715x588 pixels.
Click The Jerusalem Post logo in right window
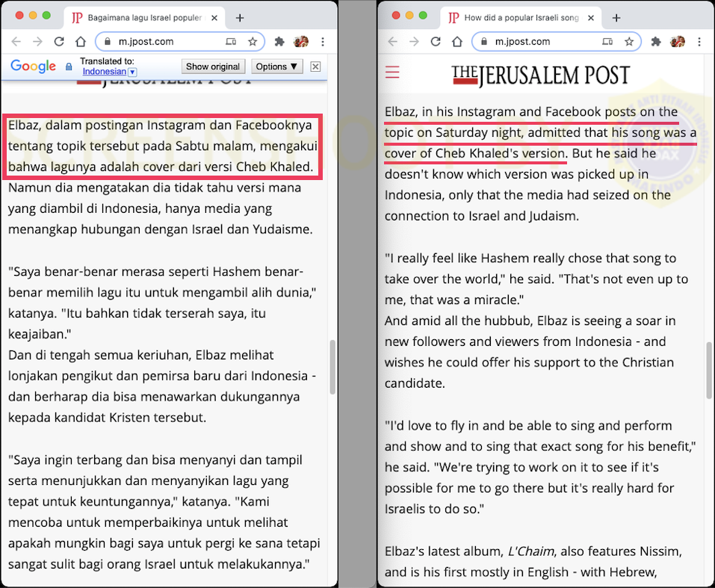coord(540,75)
